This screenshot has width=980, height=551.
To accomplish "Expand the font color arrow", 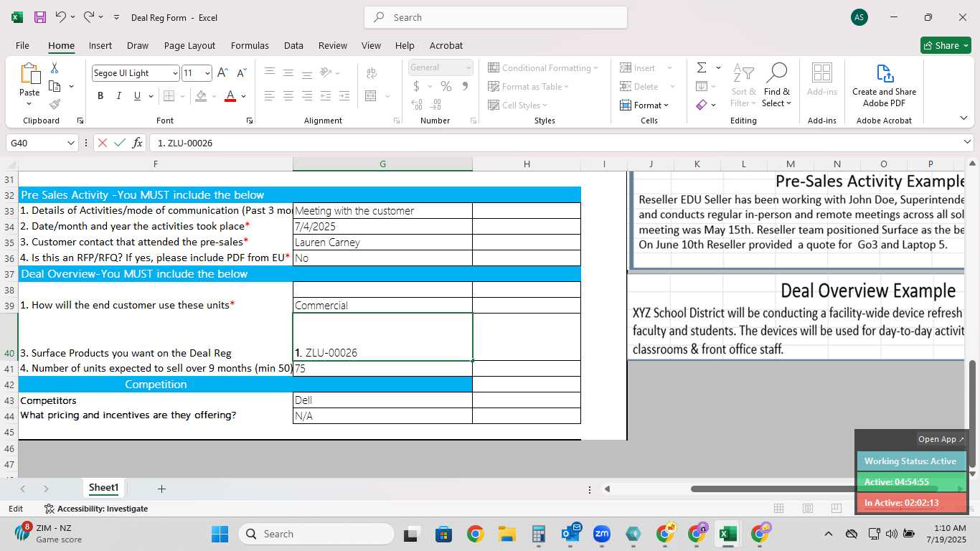I will [x=244, y=96].
